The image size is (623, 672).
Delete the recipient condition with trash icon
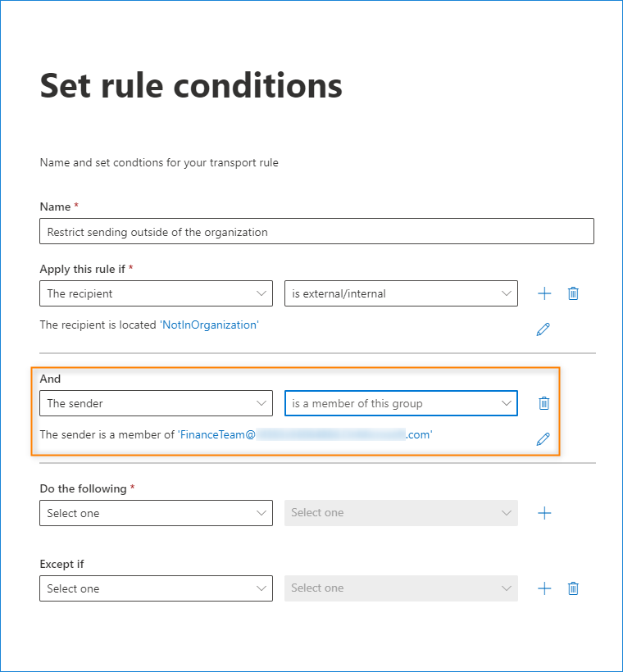(573, 293)
